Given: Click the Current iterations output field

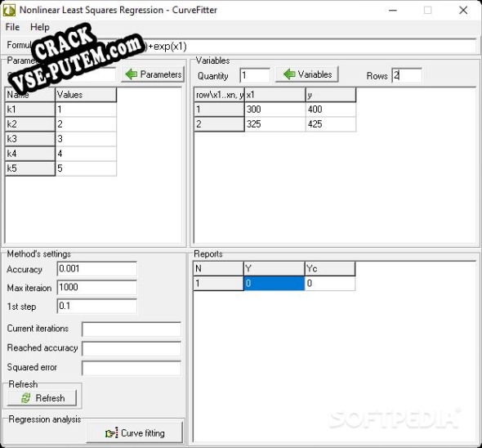Looking at the screenshot, I should coord(132,329).
